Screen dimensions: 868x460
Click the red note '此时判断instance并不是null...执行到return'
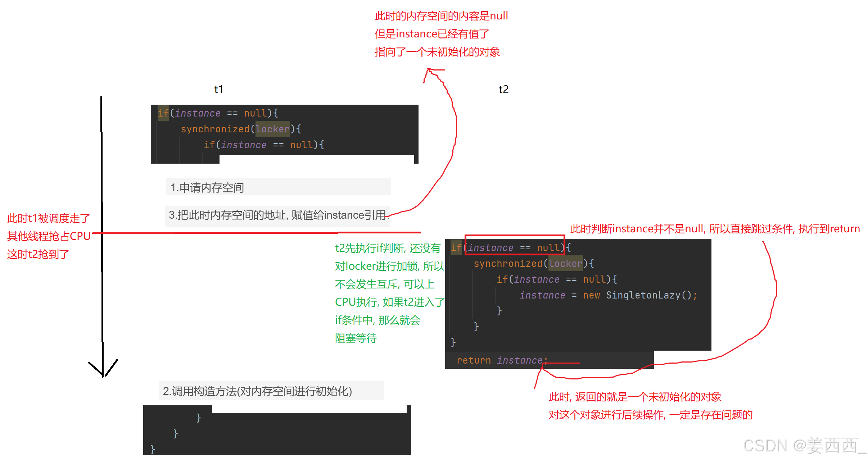point(715,229)
